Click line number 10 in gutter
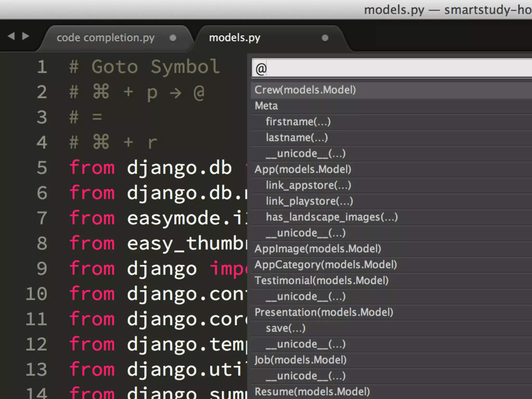The width and height of the screenshot is (532, 399). point(36,294)
